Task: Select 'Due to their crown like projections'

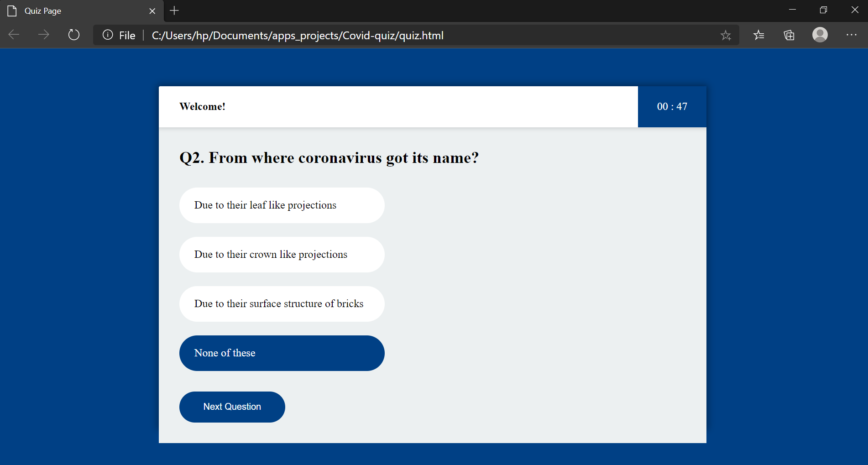Action: pos(282,254)
